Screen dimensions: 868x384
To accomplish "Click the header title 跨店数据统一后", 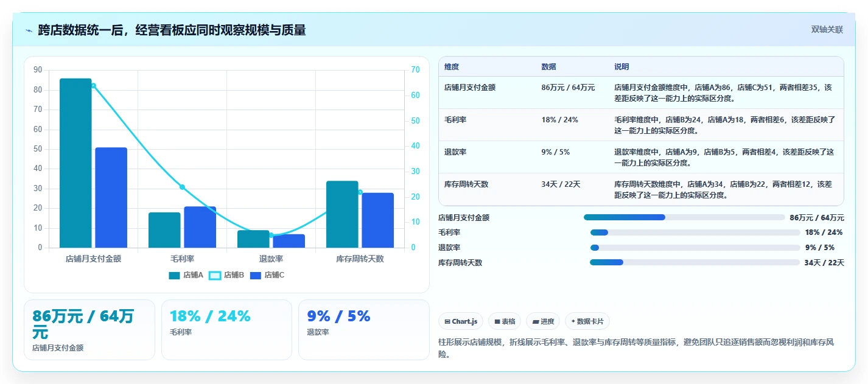I will click(x=82, y=30).
